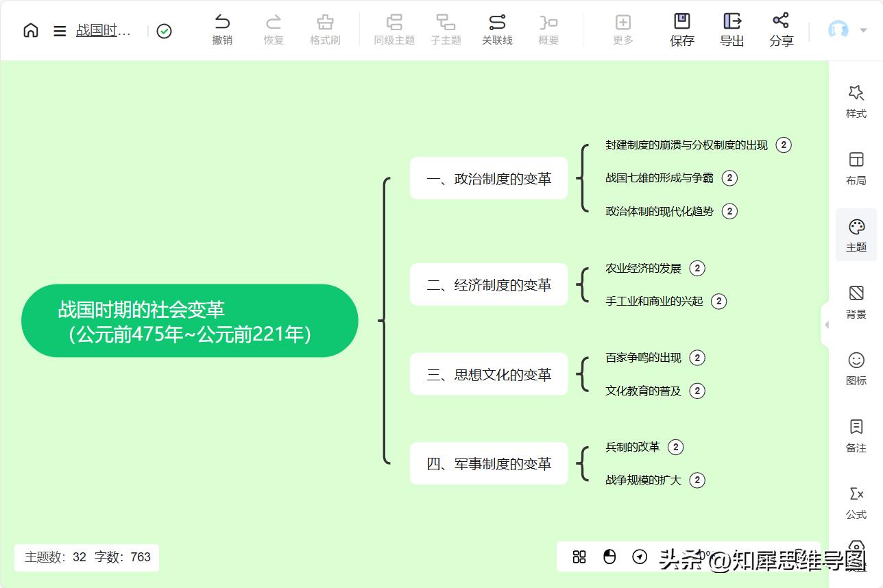Image resolution: width=883 pixels, height=588 pixels.
Task: Click the locate-to-center arrow icon
Action: 641,557
